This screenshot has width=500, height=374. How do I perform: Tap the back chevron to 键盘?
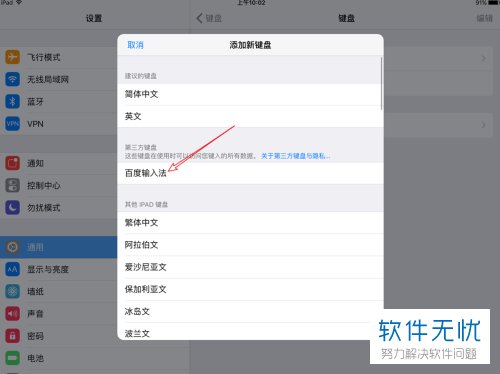point(199,18)
